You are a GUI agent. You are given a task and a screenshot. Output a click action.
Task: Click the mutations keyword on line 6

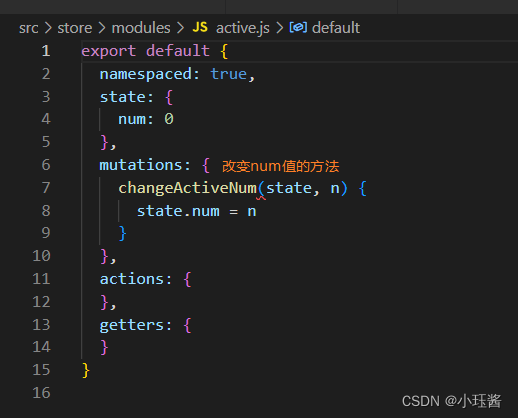pos(141,165)
